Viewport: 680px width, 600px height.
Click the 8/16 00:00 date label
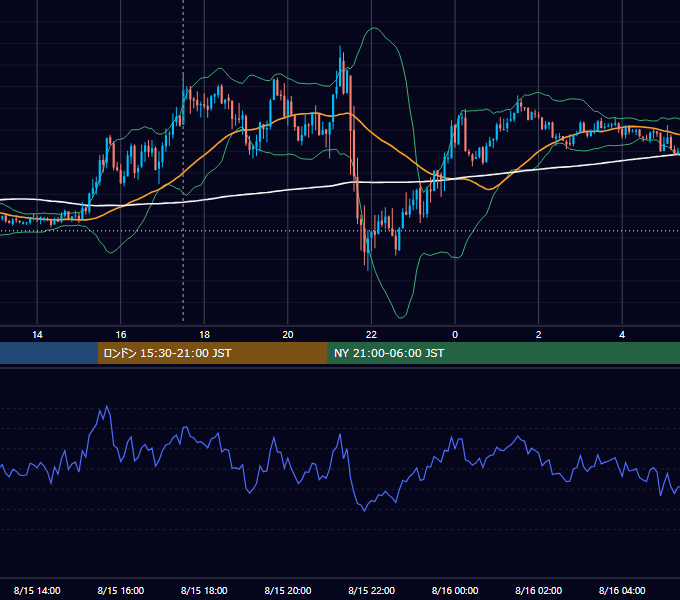coord(455,590)
